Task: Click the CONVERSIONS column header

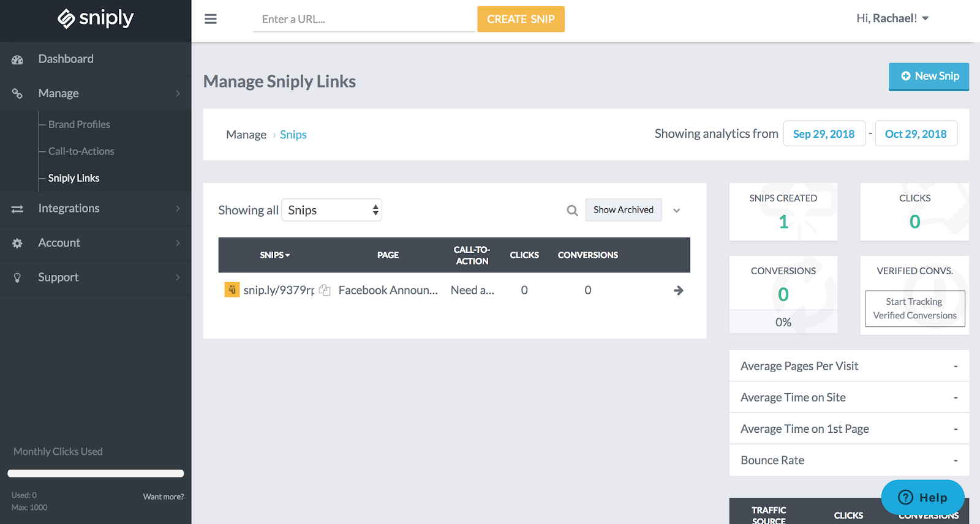Action: click(587, 255)
